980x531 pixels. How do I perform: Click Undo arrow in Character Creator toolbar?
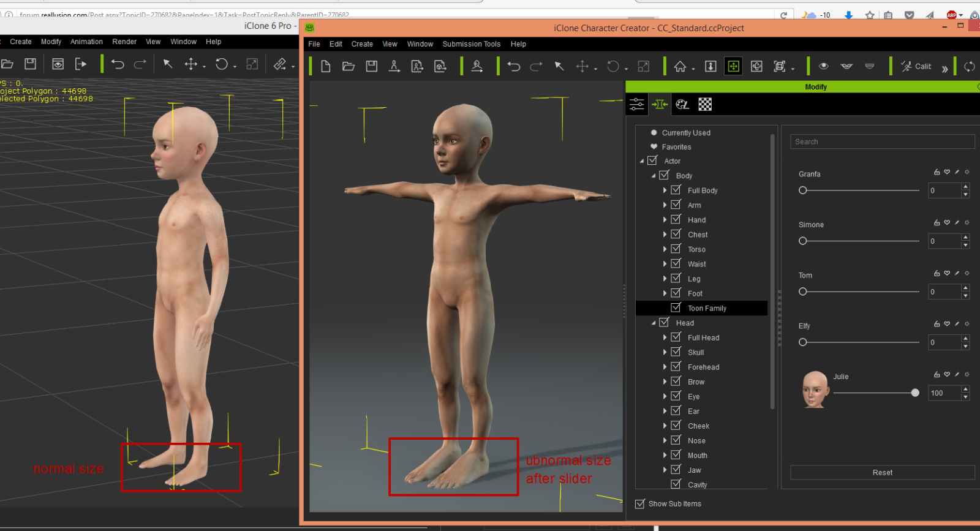(x=514, y=66)
